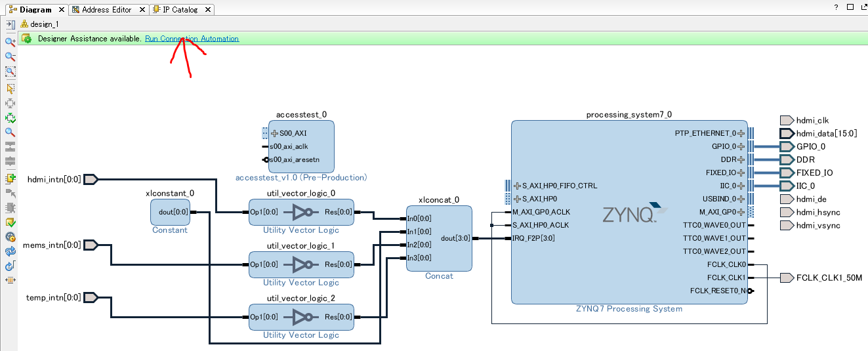868x351 pixels.
Task: Click the Regenerate Layout refresh icon
Action: tap(10, 251)
